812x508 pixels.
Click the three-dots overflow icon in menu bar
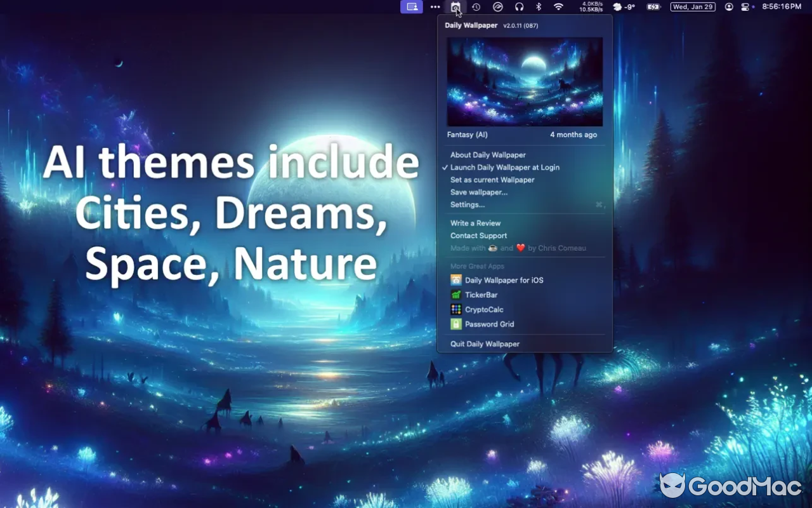pyautogui.click(x=435, y=7)
